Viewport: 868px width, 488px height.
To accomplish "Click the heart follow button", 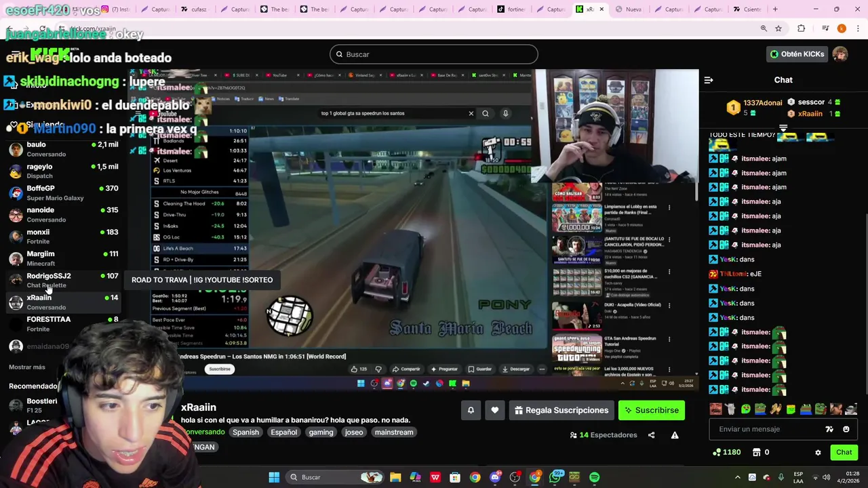I will tap(494, 410).
